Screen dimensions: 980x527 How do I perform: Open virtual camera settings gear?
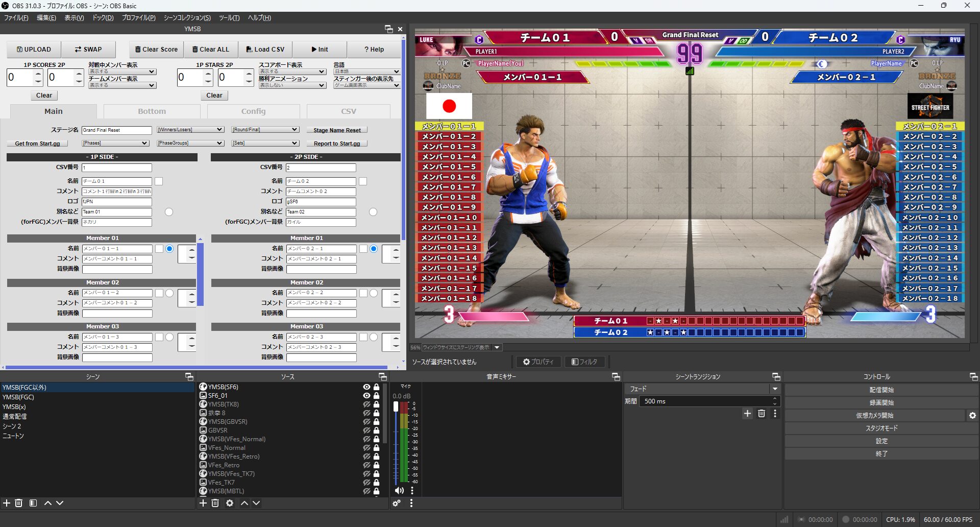[x=972, y=416]
